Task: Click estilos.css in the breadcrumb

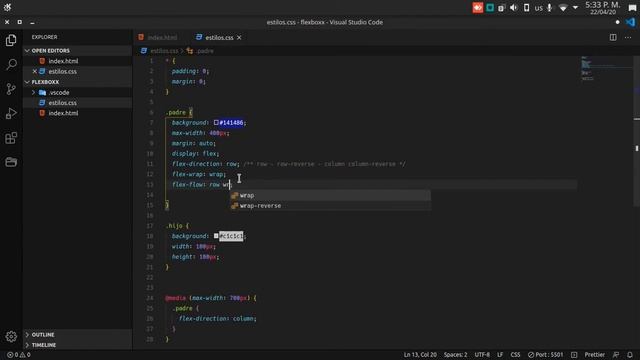Action: point(164,51)
